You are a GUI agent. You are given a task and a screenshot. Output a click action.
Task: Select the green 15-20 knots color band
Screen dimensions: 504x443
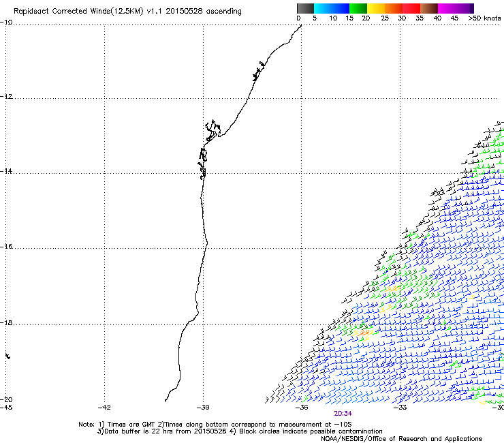point(358,8)
